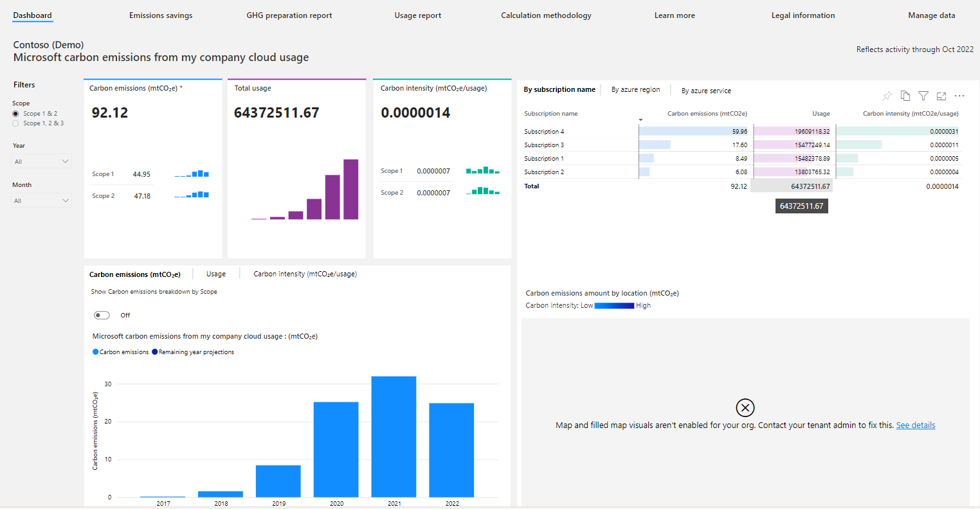Image resolution: width=980 pixels, height=509 pixels.
Task: Open the Year filter dropdown
Action: 41,161
